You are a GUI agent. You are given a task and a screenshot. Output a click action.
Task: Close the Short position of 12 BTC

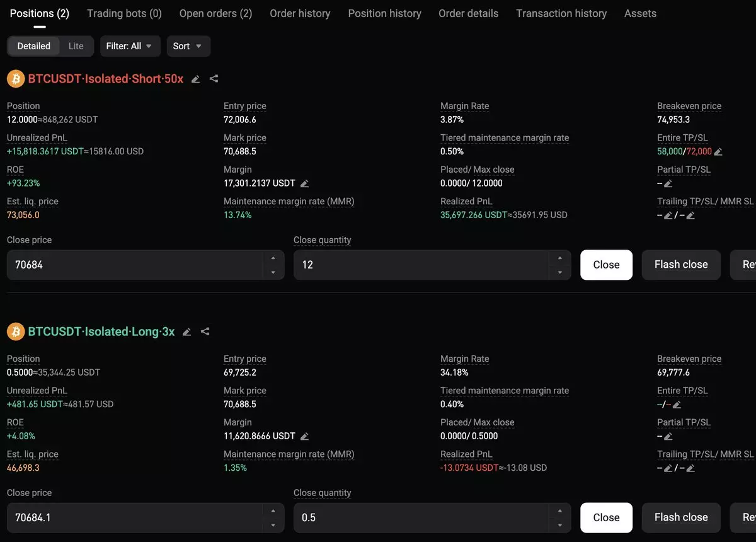click(606, 265)
